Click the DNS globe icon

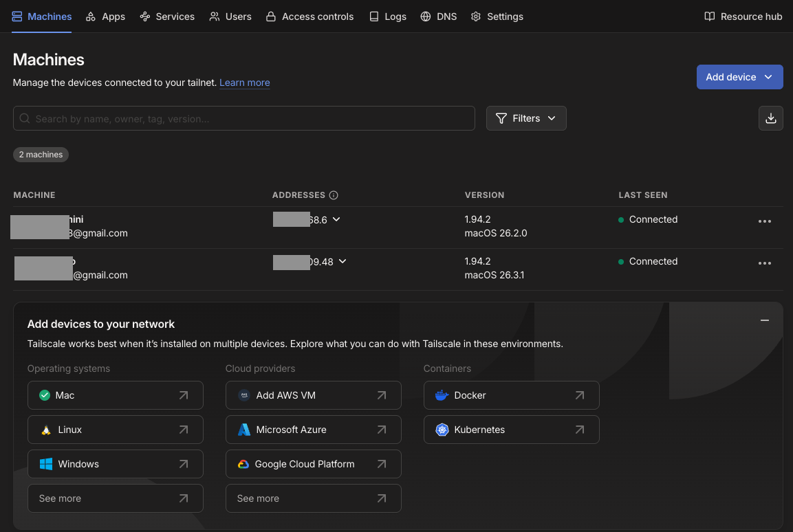(425, 16)
